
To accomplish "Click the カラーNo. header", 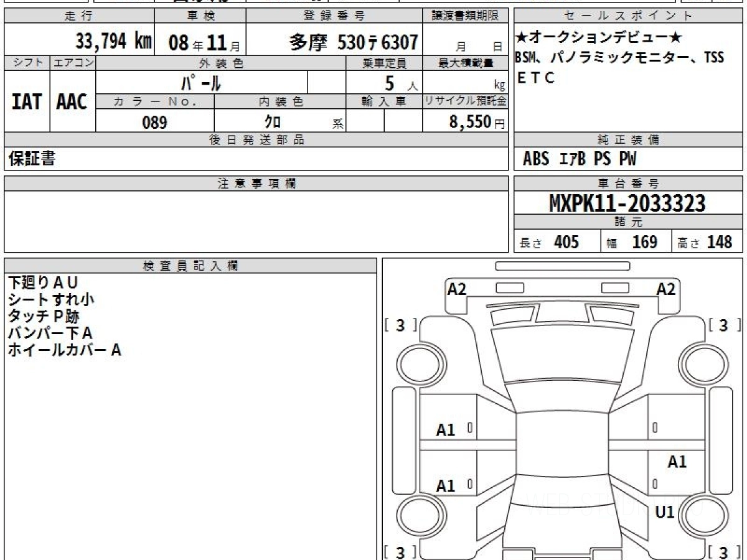I will pyautogui.click(x=155, y=101).
